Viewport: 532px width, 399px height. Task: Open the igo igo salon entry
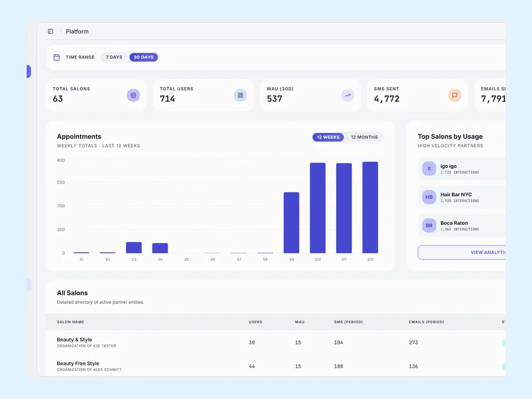(x=462, y=168)
